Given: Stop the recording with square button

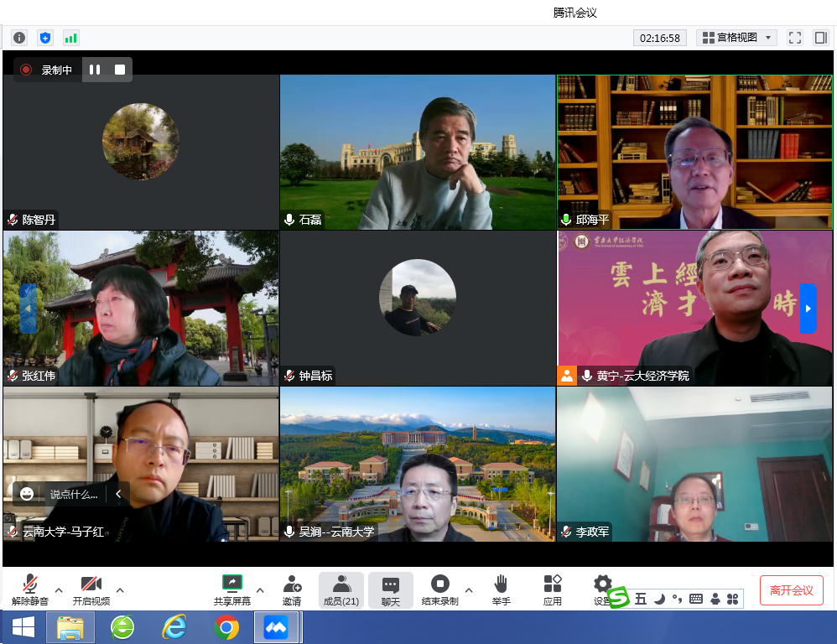Looking at the screenshot, I should pyautogui.click(x=120, y=70).
